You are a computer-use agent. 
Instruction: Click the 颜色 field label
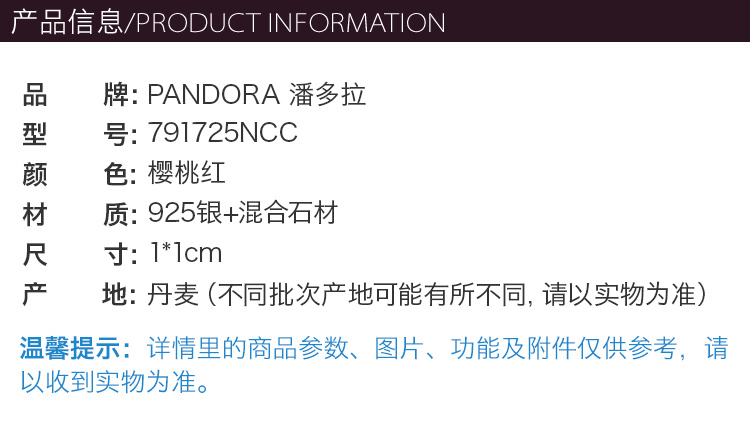click(x=80, y=173)
